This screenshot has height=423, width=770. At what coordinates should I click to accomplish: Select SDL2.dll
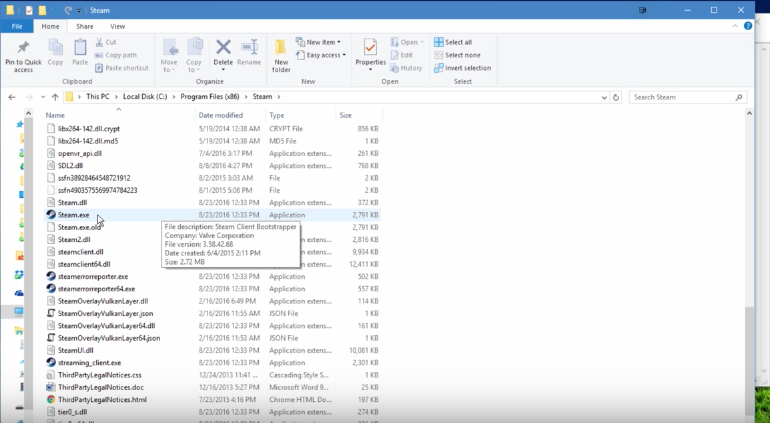click(x=70, y=166)
